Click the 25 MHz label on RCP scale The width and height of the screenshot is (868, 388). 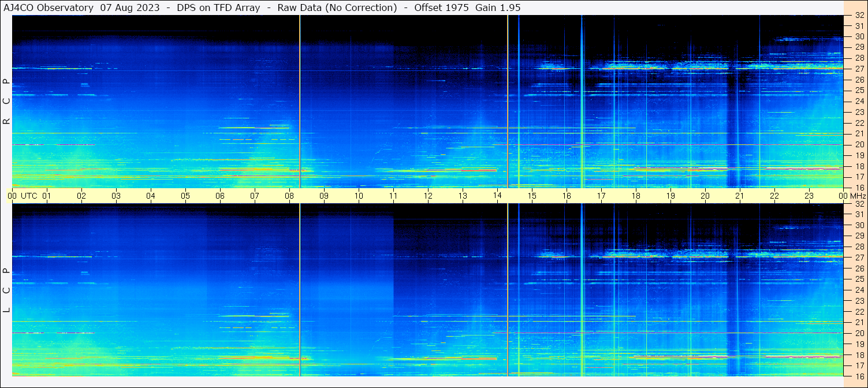pyautogui.click(x=859, y=90)
